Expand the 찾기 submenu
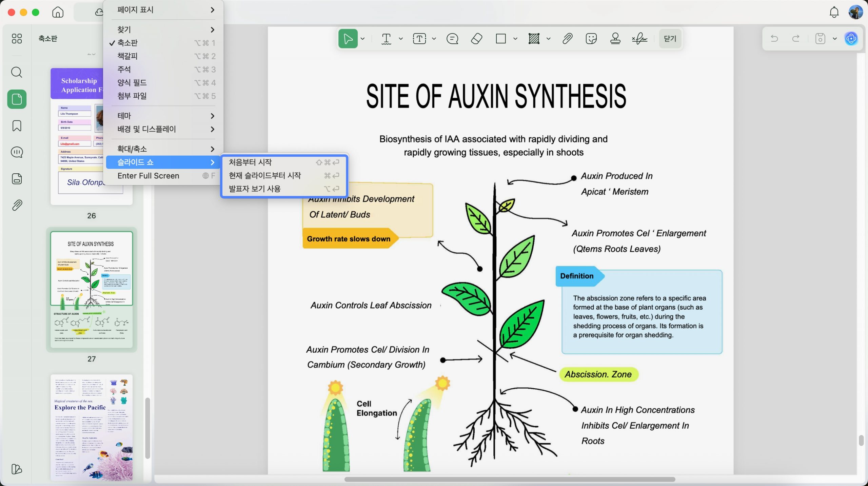 click(x=164, y=30)
